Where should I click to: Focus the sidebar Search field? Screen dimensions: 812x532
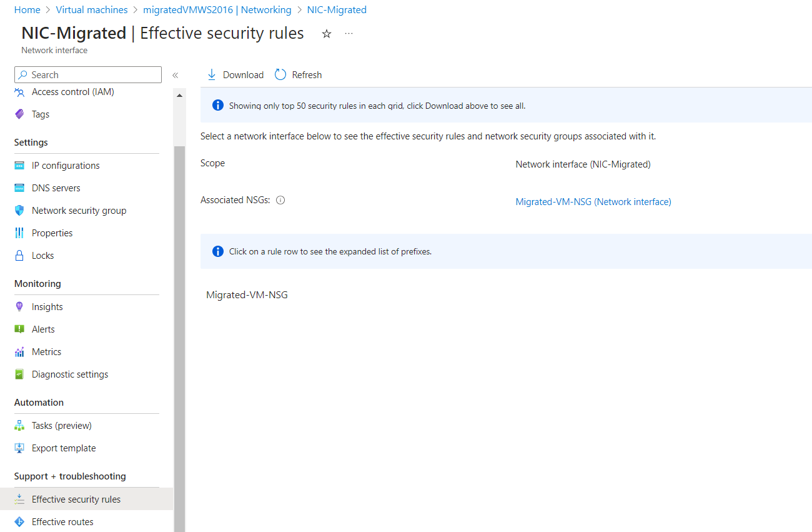pos(88,75)
